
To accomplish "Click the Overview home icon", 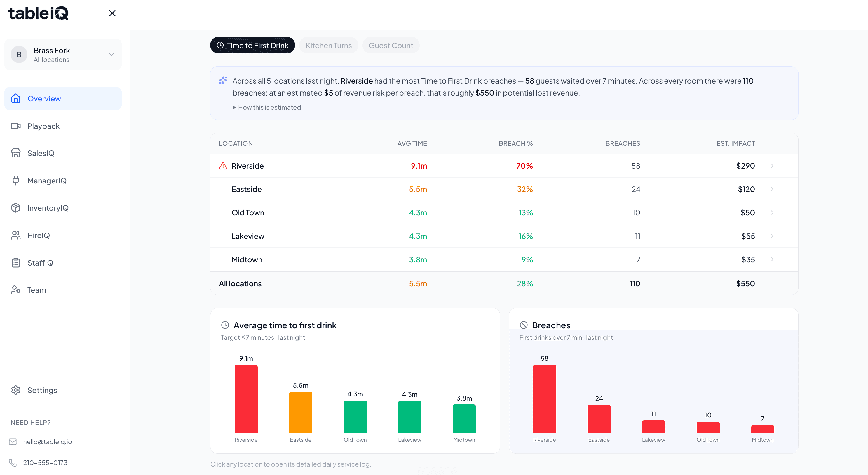I will tap(16, 98).
